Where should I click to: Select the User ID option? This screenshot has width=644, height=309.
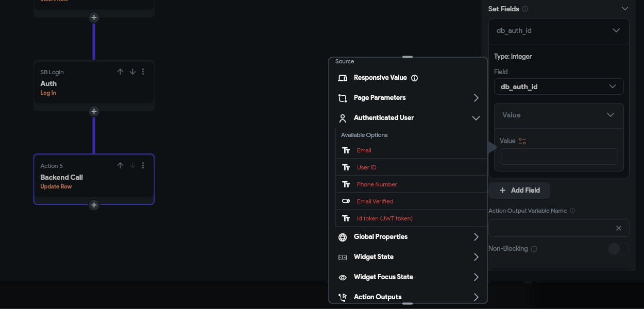(366, 167)
